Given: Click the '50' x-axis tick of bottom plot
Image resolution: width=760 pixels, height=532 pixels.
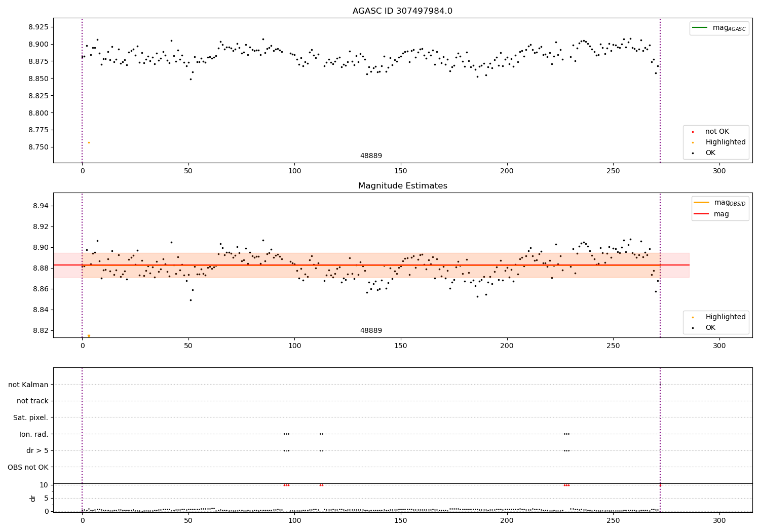Looking at the screenshot, I should click(x=188, y=521).
